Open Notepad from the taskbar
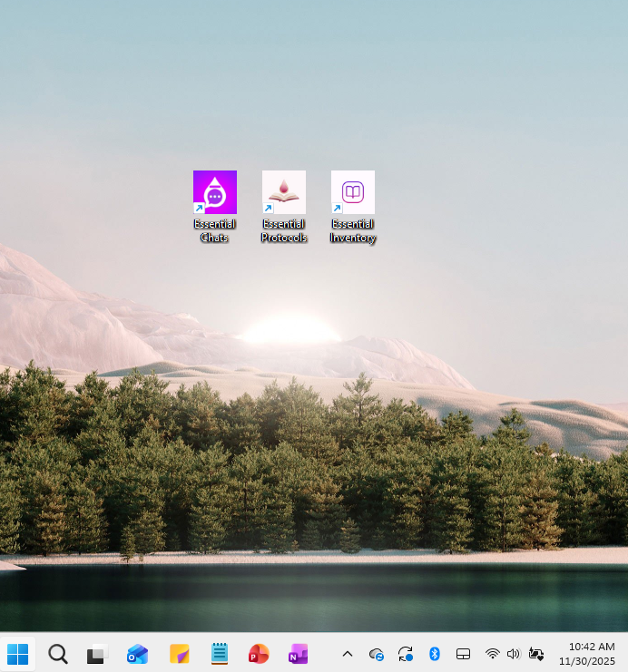The width and height of the screenshot is (628, 672). pyautogui.click(x=219, y=654)
